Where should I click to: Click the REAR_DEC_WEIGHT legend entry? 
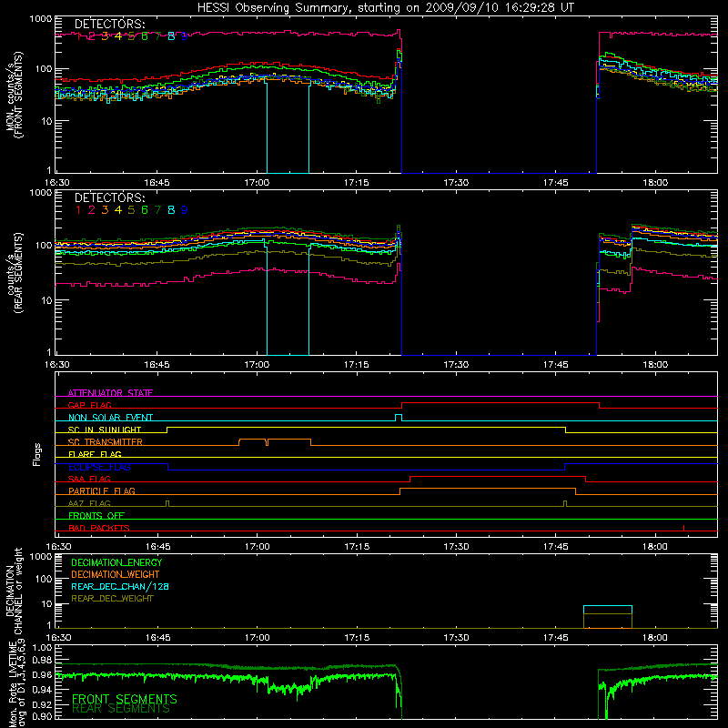112,599
